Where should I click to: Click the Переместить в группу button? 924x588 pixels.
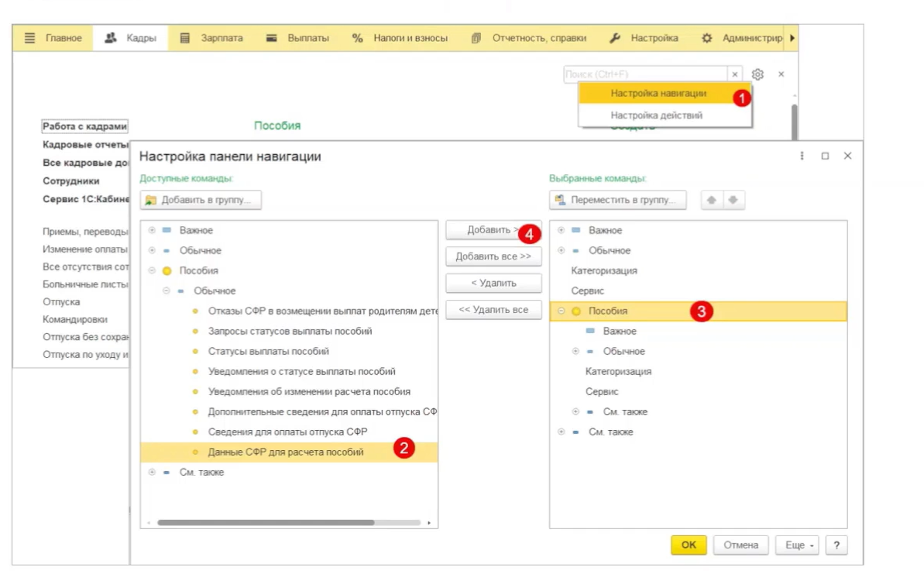(x=617, y=200)
